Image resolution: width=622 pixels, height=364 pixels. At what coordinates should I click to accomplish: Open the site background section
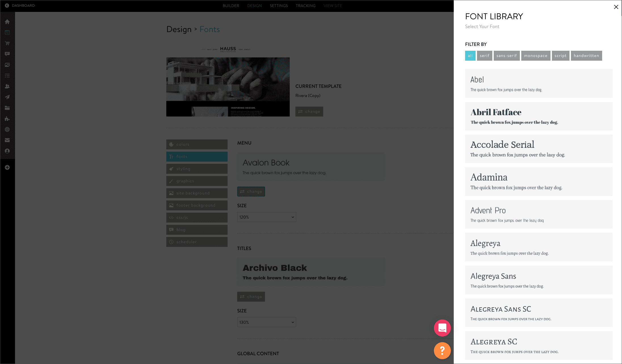pos(197,193)
